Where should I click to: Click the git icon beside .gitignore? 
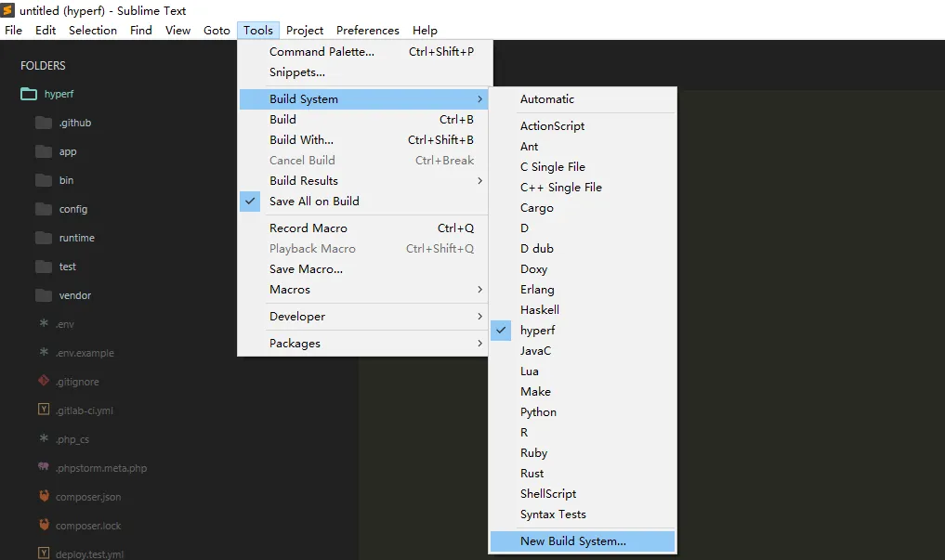click(x=44, y=381)
